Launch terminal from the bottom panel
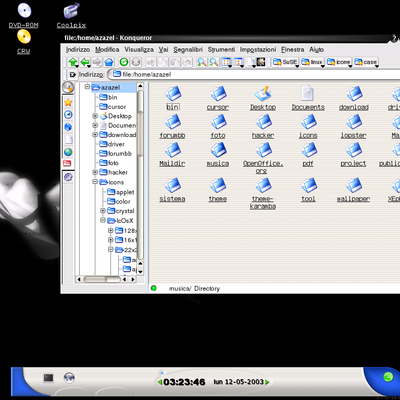Image resolution: width=400 pixels, height=400 pixels. tap(49, 378)
